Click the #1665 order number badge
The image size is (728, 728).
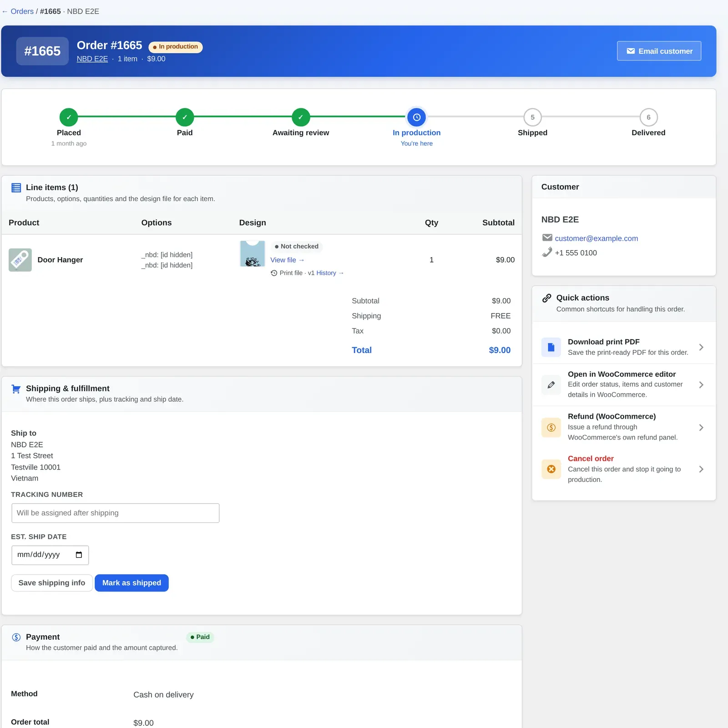42,51
